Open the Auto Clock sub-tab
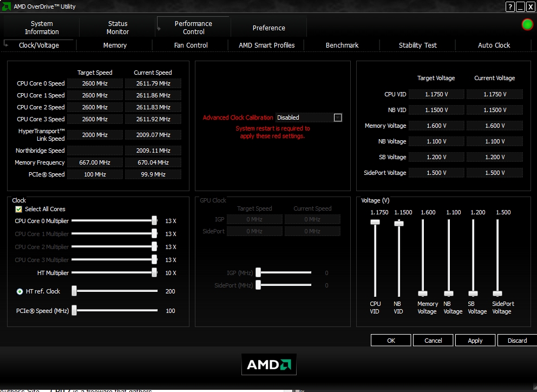537x392 pixels. 494,45
